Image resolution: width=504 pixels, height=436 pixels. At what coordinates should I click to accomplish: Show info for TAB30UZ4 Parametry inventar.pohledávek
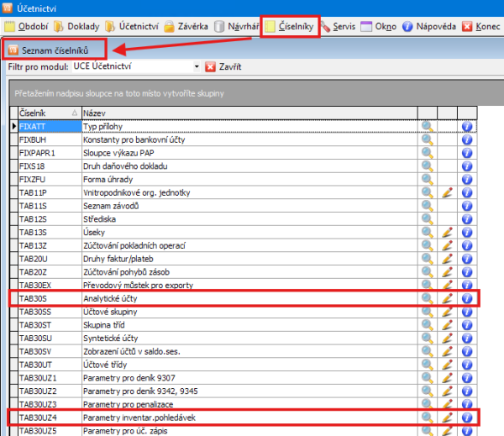click(x=468, y=416)
